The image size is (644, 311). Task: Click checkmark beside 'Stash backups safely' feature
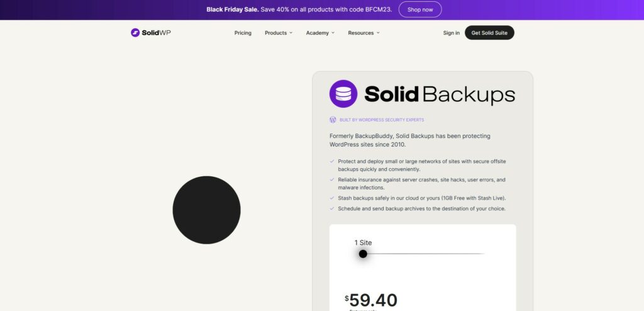click(332, 198)
